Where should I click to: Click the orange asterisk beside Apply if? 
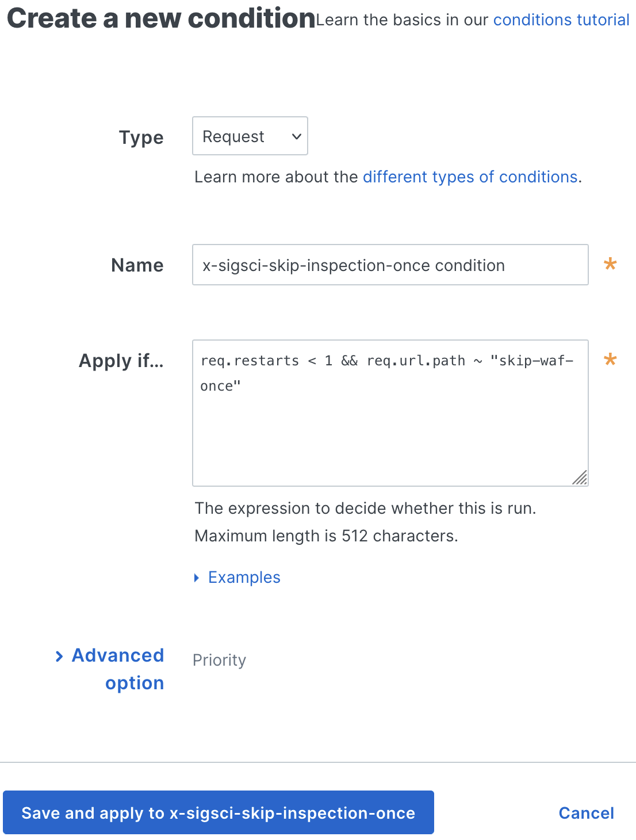click(610, 360)
